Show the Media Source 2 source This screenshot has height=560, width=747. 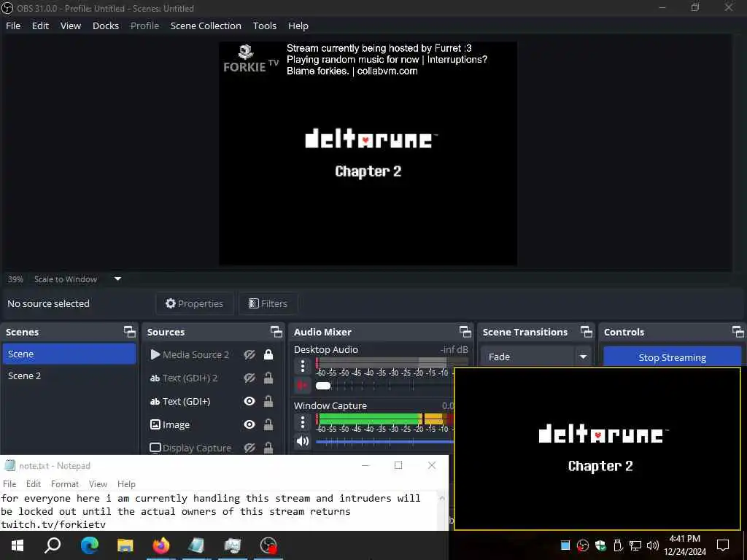[249, 354]
